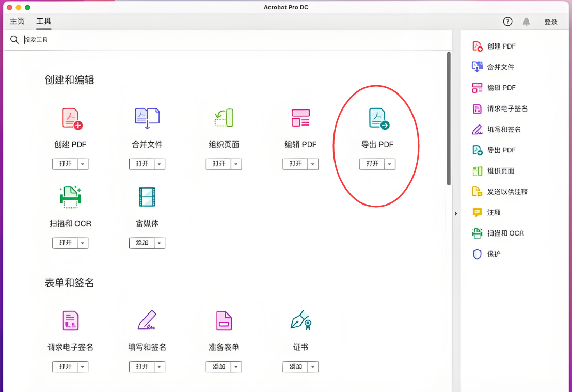Switch to the 主页 (Home) tab

pyautogui.click(x=17, y=21)
